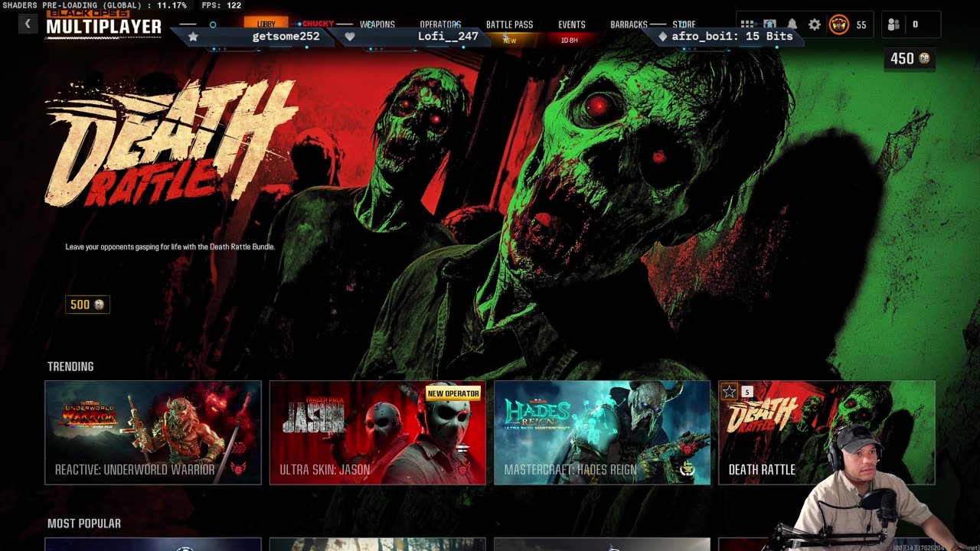Go to the Battle Pass tab

pos(509,24)
